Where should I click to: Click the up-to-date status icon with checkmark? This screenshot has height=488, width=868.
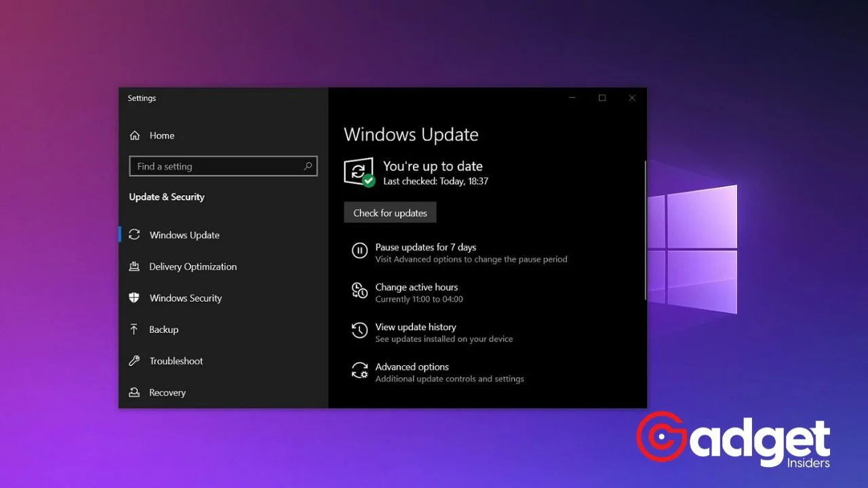[359, 172]
